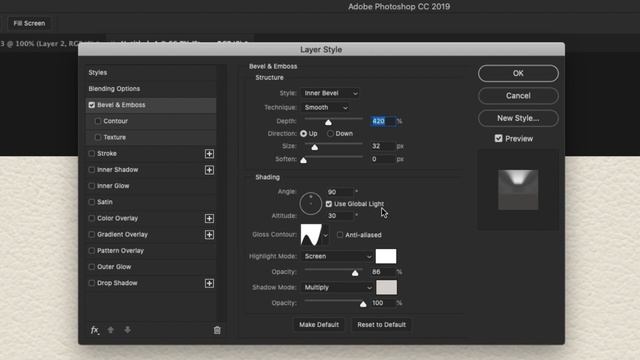Select the Pattern Overlay row label
The image size is (640, 360).
[120, 251]
